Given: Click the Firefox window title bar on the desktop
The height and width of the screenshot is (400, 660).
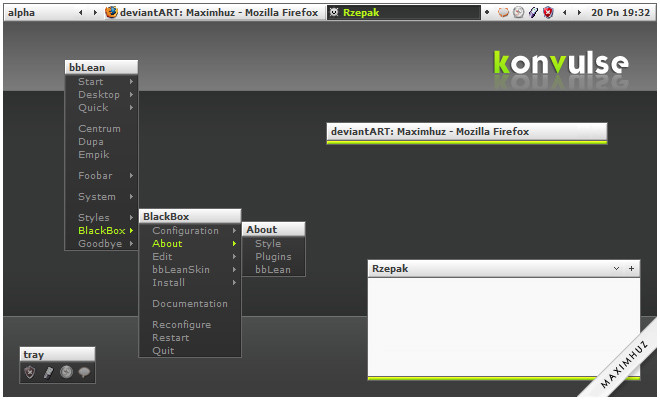Looking at the screenshot, I should tap(467, 132).
